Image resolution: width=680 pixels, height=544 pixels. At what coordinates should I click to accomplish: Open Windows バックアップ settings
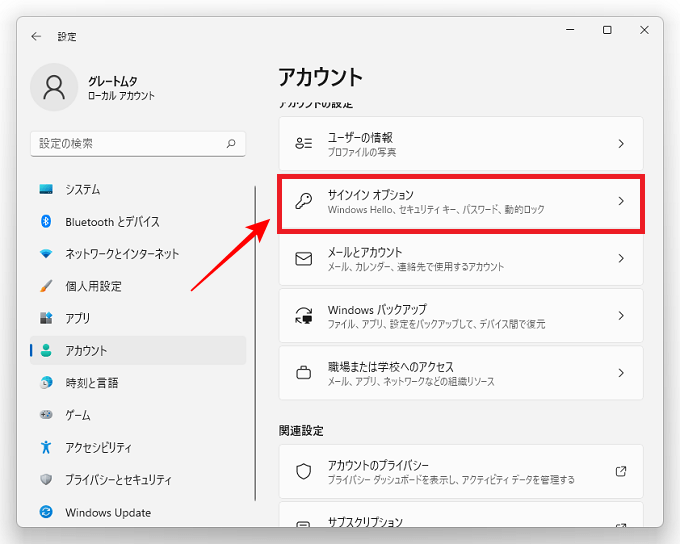[x=461, y=315]
